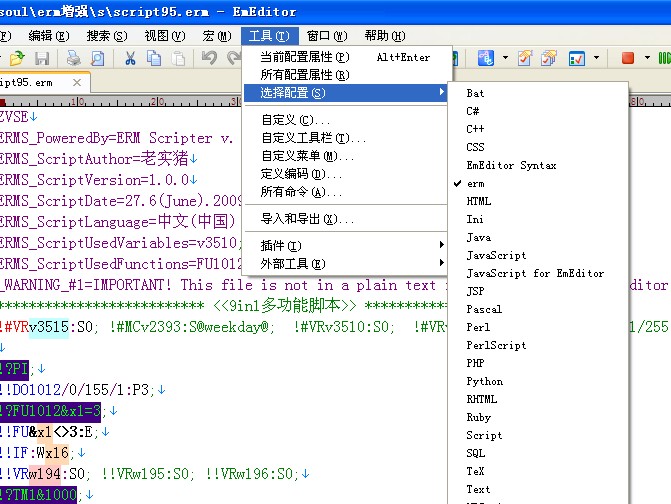The image size is (671, 504).
Task: Select the C# configuration
Action: click(x=538, y=111)
